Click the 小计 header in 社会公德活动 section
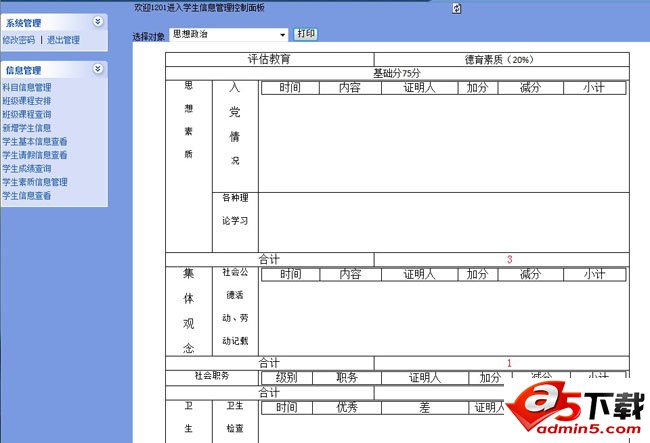Image resolution: width=650 pixels, height=443 pixels. click(x=594, y=274)
